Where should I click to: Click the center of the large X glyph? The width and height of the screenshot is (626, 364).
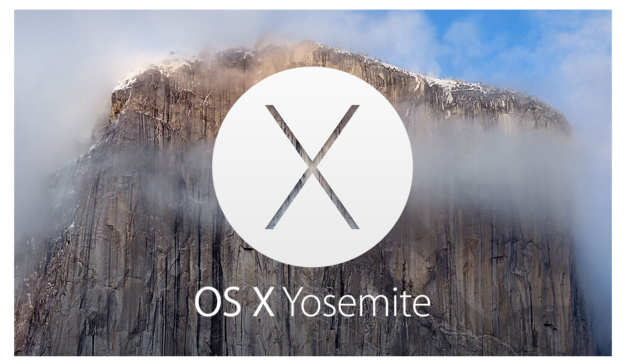click(x=313, y=167)
